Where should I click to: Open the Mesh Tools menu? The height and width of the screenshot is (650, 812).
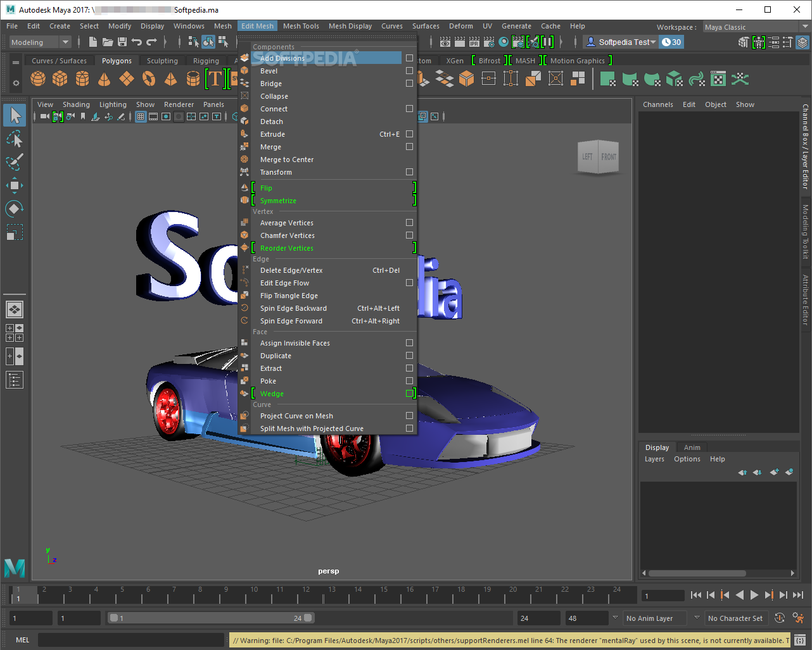pyautogui.click(x=301, y=26)
